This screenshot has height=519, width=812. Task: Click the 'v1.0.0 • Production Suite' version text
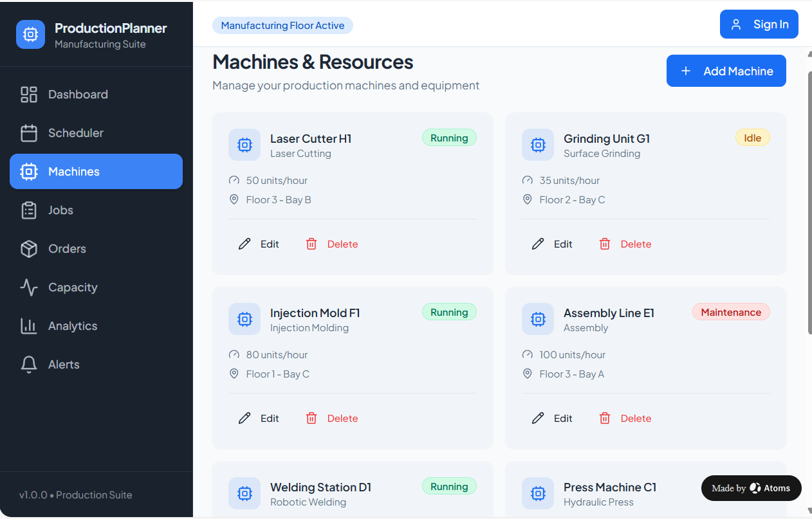[76, 495]
